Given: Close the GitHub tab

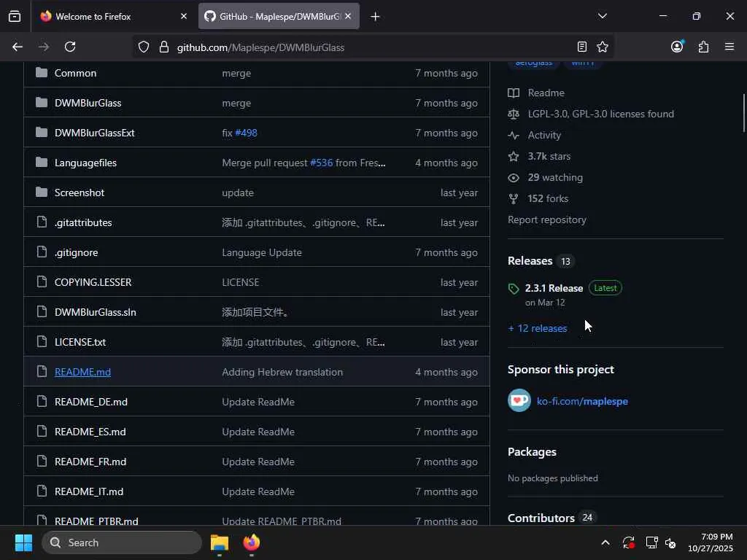Looking at the screenshot, I should pyautogui.click(x=348, y=16).
